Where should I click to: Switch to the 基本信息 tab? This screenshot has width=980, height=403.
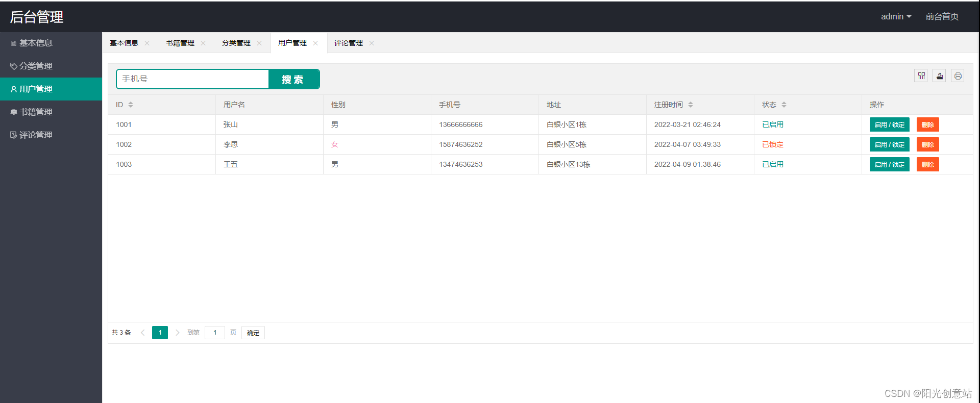click(x=124, y=43)
